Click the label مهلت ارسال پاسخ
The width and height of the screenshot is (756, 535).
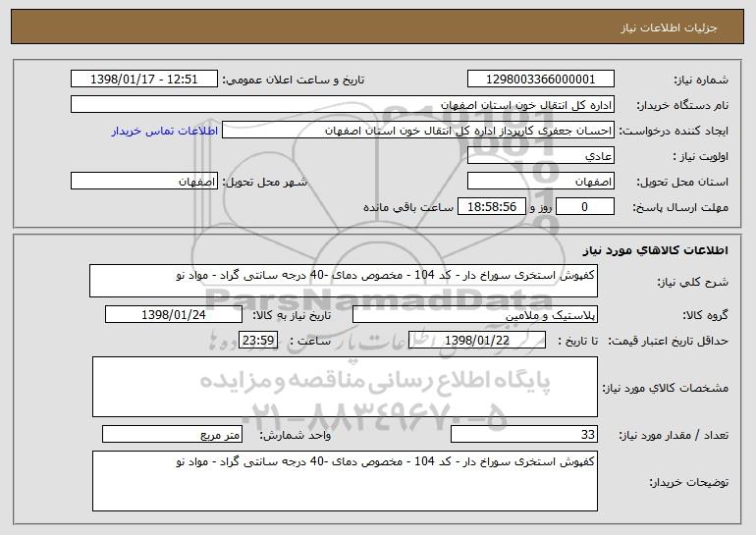coord(680,207)
